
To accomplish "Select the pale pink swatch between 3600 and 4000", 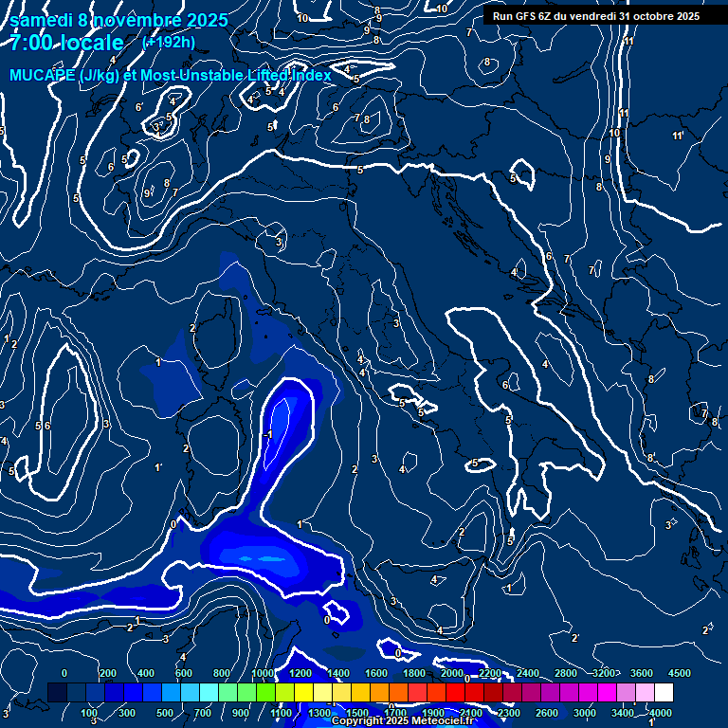I will click(645, 692).
